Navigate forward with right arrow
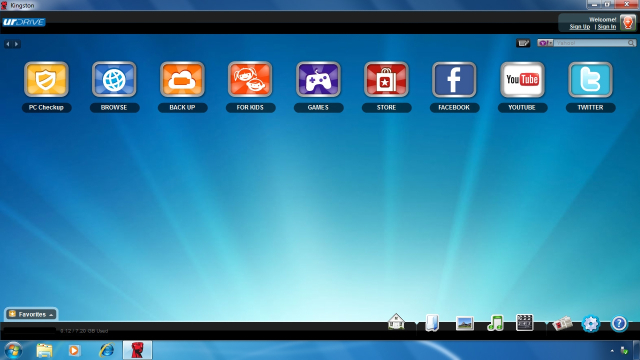The image size is (640, 360). coord(16,44)
